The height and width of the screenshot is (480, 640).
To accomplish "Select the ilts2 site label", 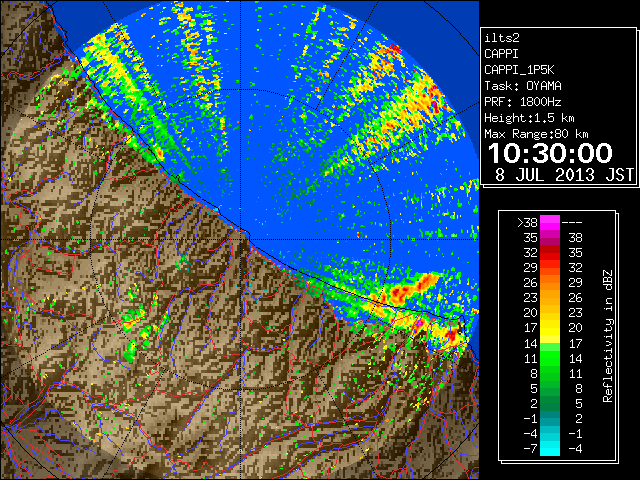I will pyautogui.click(x=502, y=38).
